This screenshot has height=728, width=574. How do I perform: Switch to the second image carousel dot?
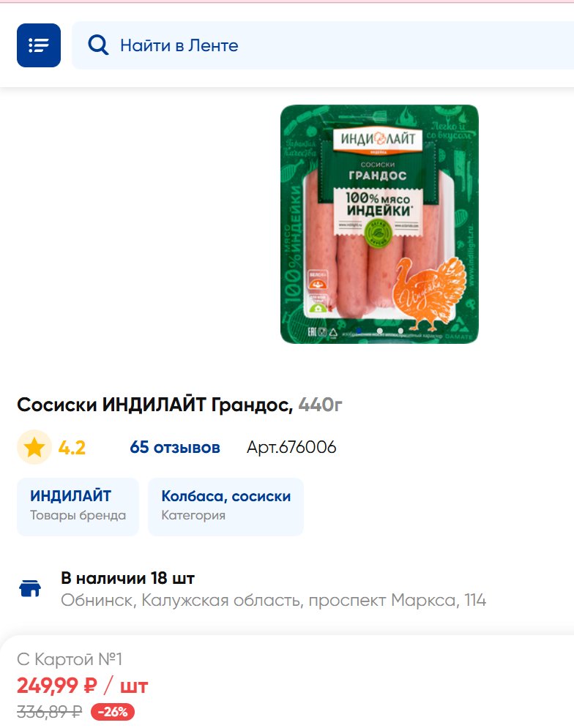pos(380,331)
